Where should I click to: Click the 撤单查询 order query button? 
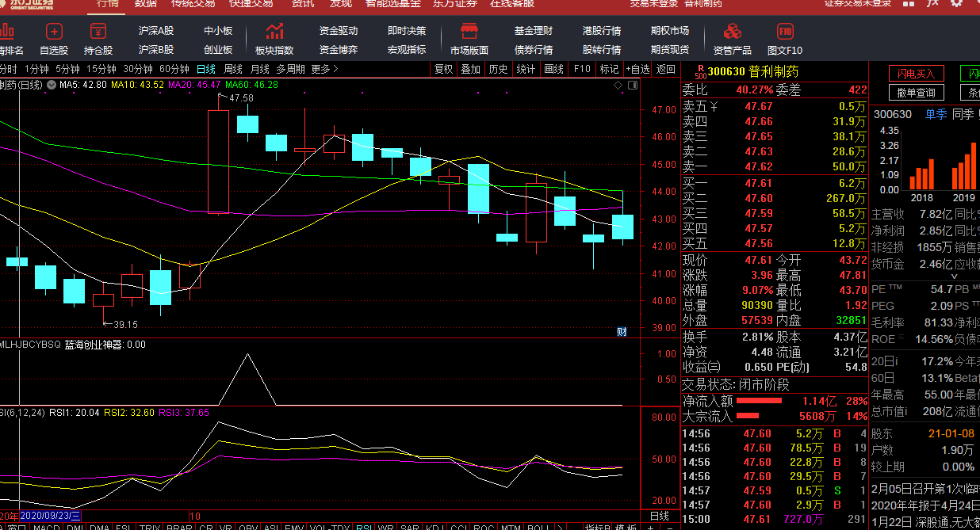tap(917, 93)
